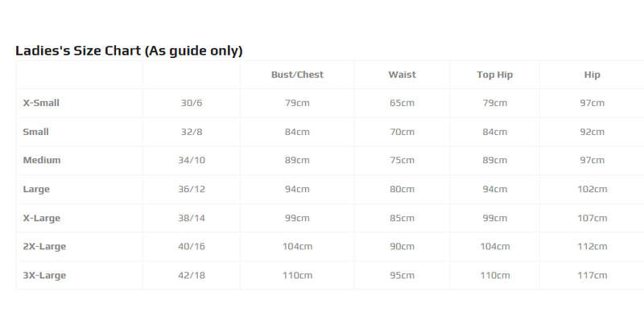The height and width of the screenshot is (328, 644).
Task: Select the Waist column header
Action: coord(402,75)
